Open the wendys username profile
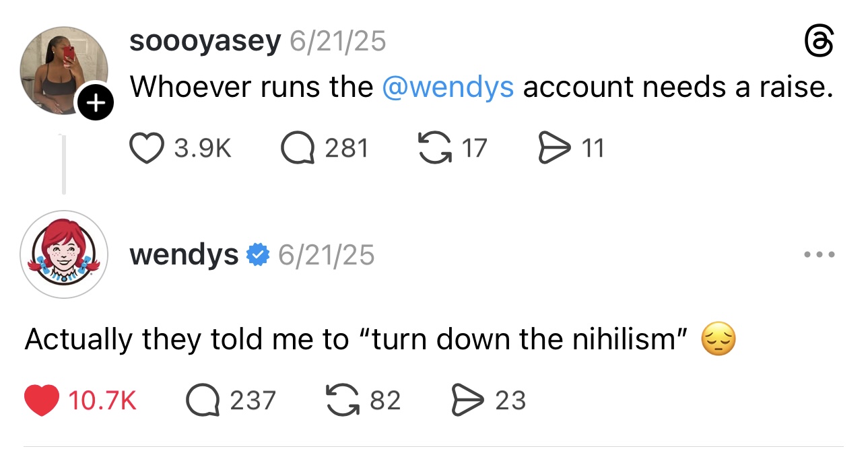 (183, 255)
